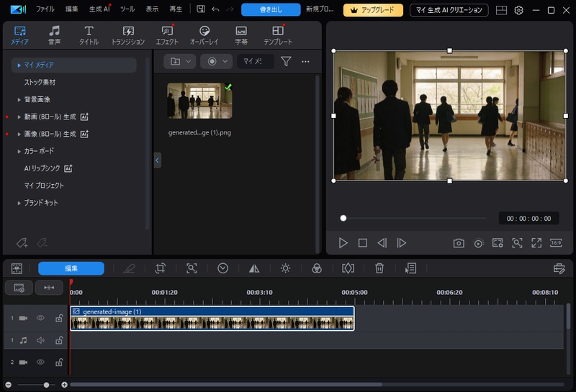The image size is (576, 392).
Task: Click the 書き出し export button
Action: [271, 9]
